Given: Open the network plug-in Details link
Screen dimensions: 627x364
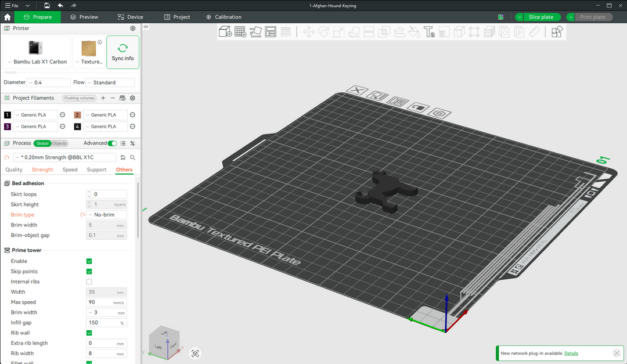Looking at the screenshot, I should click(x=571, y=353).
